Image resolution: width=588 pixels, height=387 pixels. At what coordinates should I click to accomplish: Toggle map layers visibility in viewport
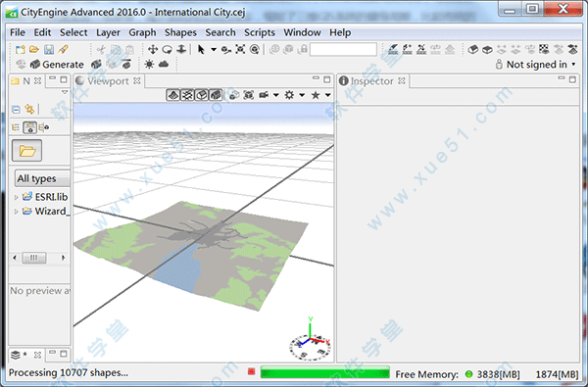pyautogui.click(x=172, y=95)
